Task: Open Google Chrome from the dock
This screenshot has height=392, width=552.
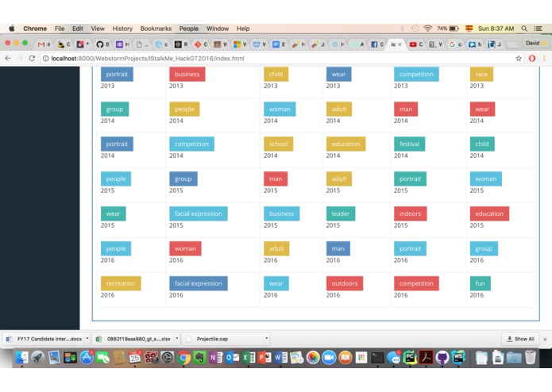Action: point(183,358)
